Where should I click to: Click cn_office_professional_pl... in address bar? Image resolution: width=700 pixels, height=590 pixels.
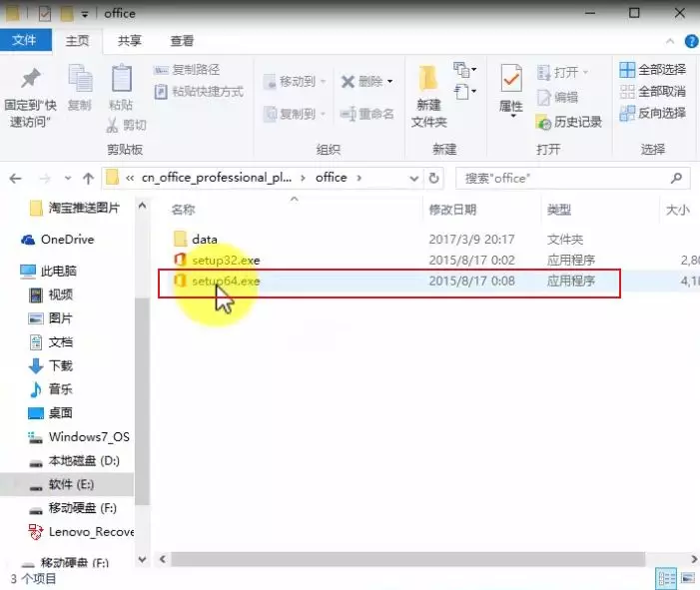point(217,178)
